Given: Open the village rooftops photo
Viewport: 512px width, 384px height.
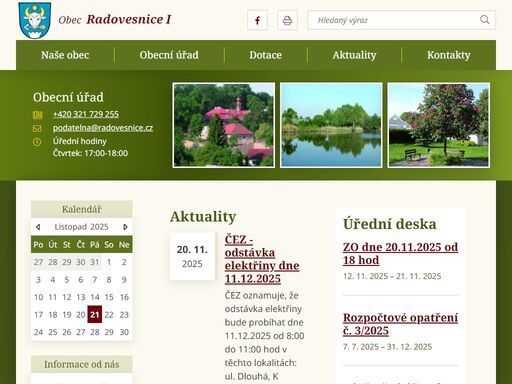Looking at the screenshot, I should click(x=224, y=125).
